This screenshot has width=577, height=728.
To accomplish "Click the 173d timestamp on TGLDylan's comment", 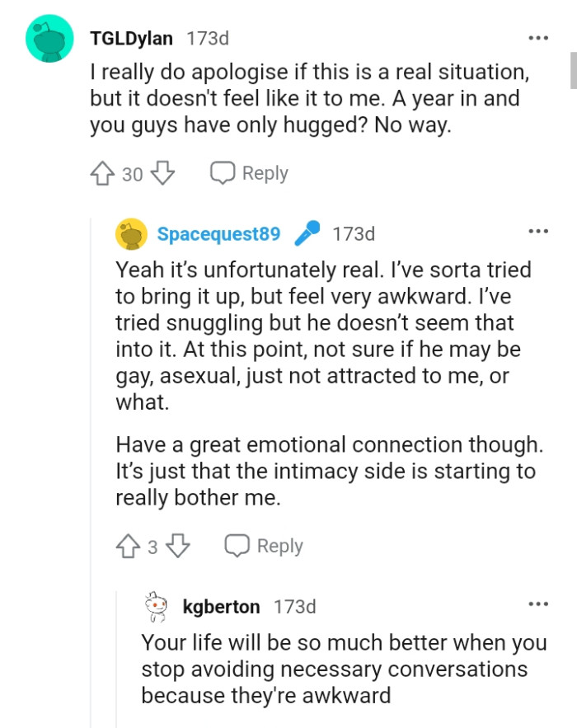I will tap(207, 37).
